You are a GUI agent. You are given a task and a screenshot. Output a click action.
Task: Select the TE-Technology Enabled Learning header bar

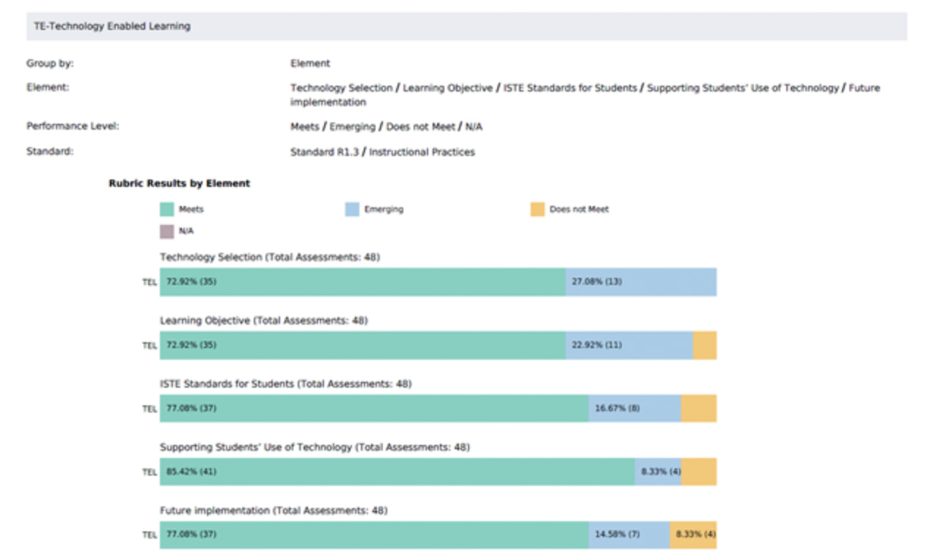point(466,26)
